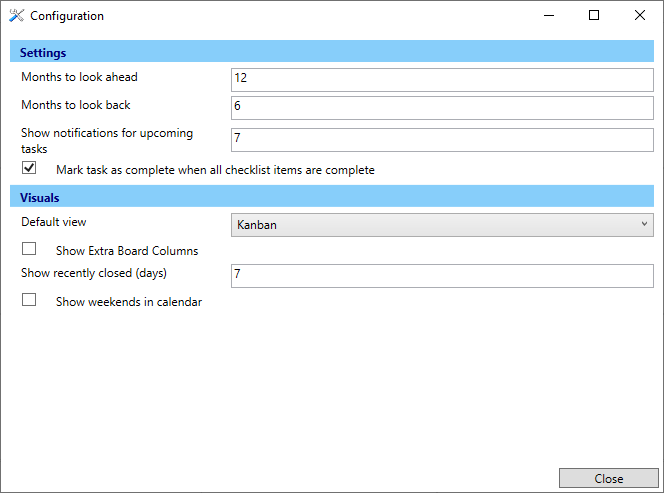Close the window with the X button

tap(640, 16)
